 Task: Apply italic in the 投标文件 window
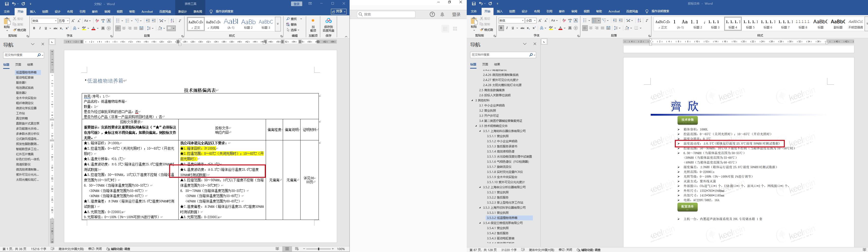pyautogui.click(x=507, y=28)
